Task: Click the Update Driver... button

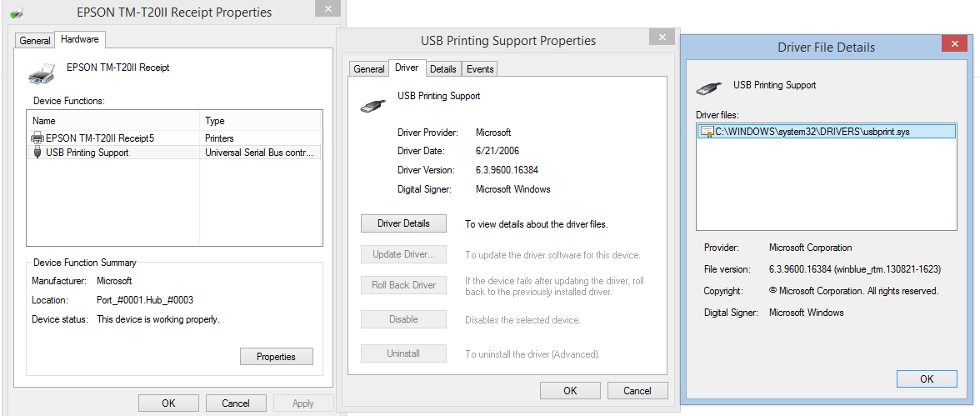Action: [403, 254]
